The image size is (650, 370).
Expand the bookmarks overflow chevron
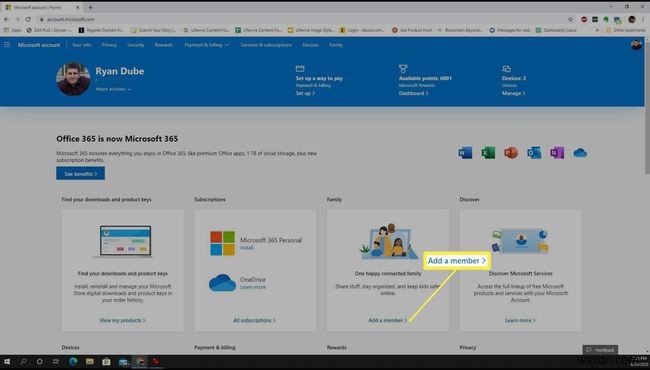click(x=597, y=30)
